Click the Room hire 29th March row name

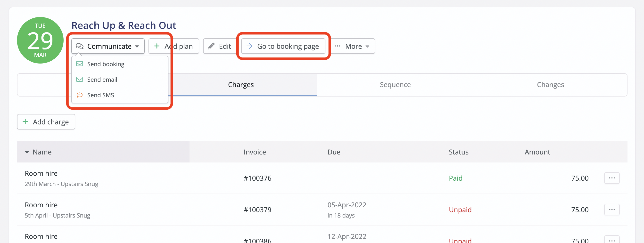click(x=41, y=173)
